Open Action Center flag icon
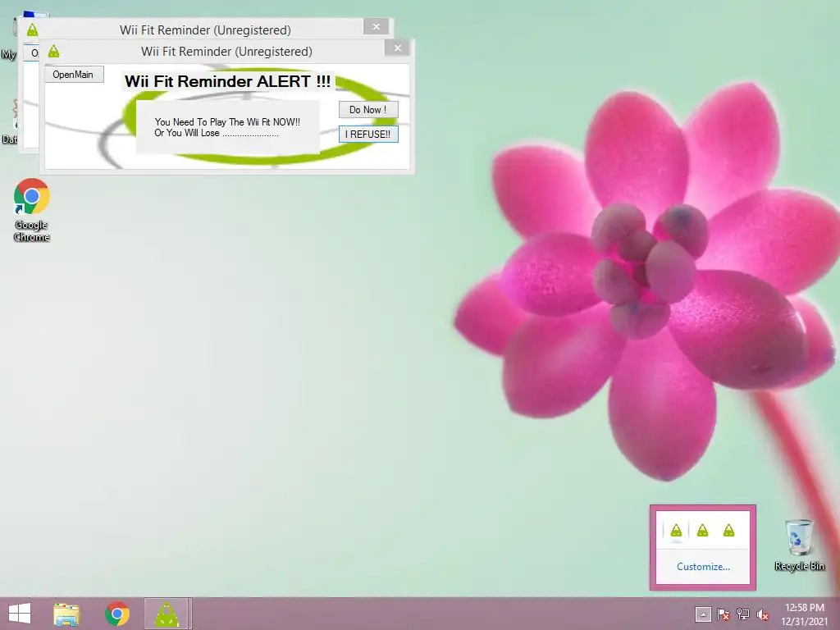Image resolution: width=840 pixels, height=630 pixels. tap(724, 614)
